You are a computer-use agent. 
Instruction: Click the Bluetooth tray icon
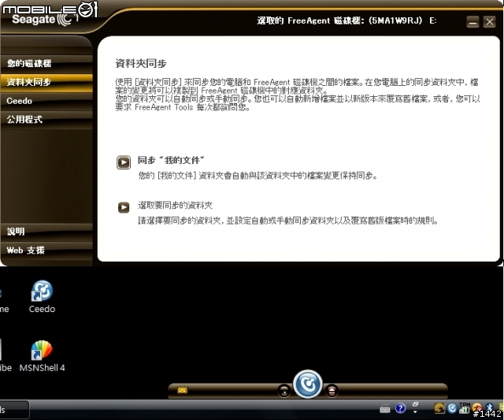coord(489,407)
